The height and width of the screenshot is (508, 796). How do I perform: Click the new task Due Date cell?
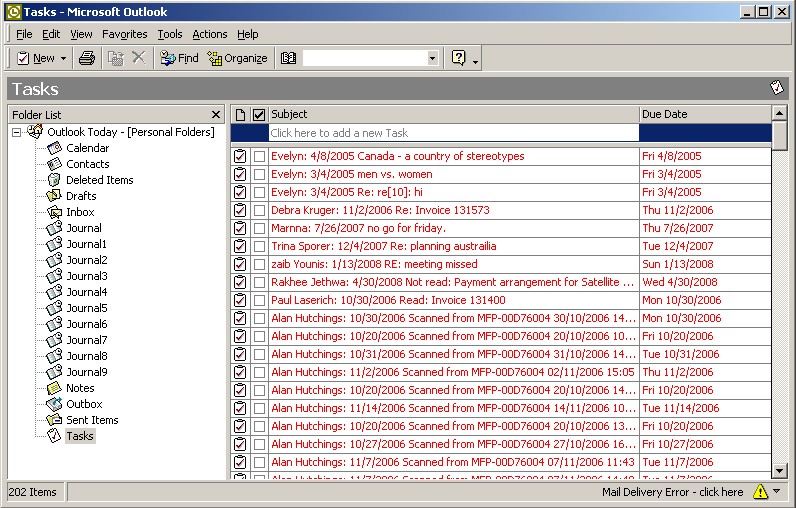click(x=705, y=133)
